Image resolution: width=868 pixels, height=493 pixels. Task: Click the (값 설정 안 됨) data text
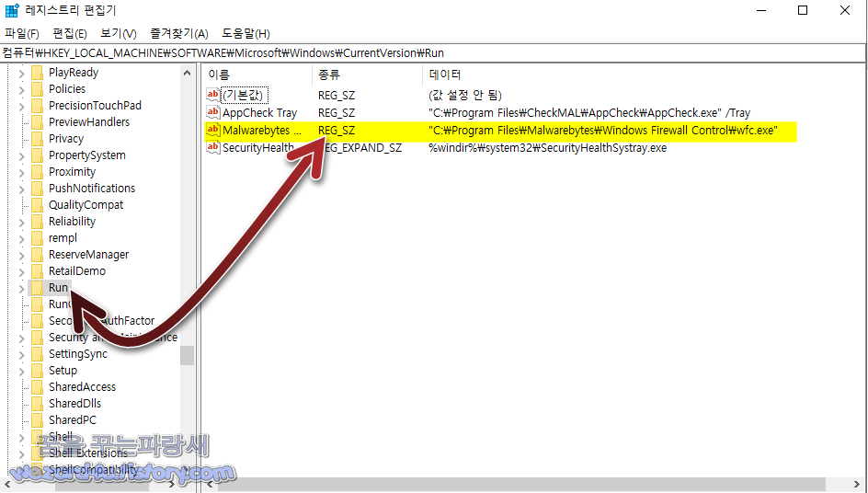click(465, 95)
